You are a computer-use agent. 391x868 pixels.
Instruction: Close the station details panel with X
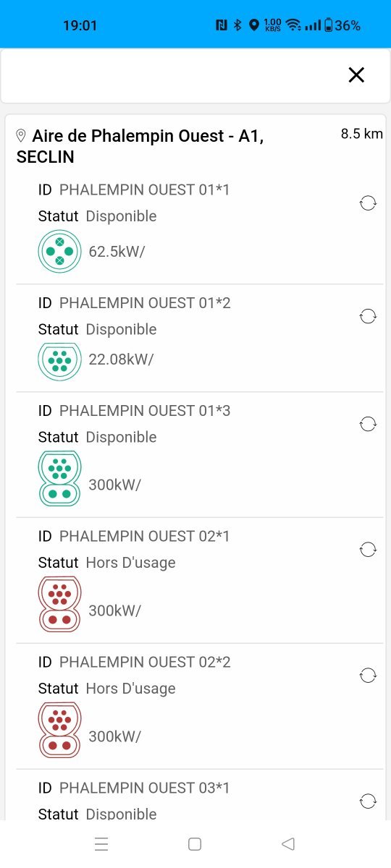[x=356, y=75]
